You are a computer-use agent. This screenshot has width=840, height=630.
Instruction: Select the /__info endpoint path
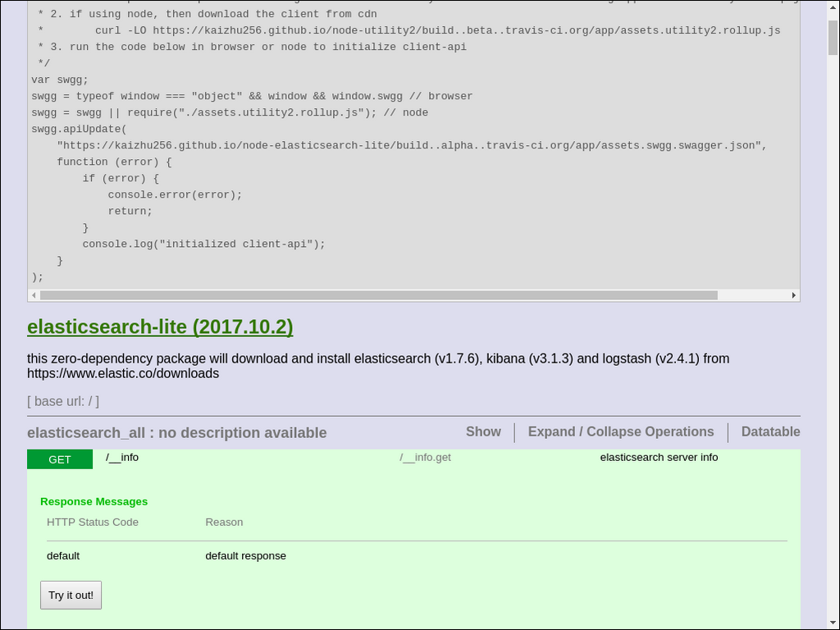[122, 458]
